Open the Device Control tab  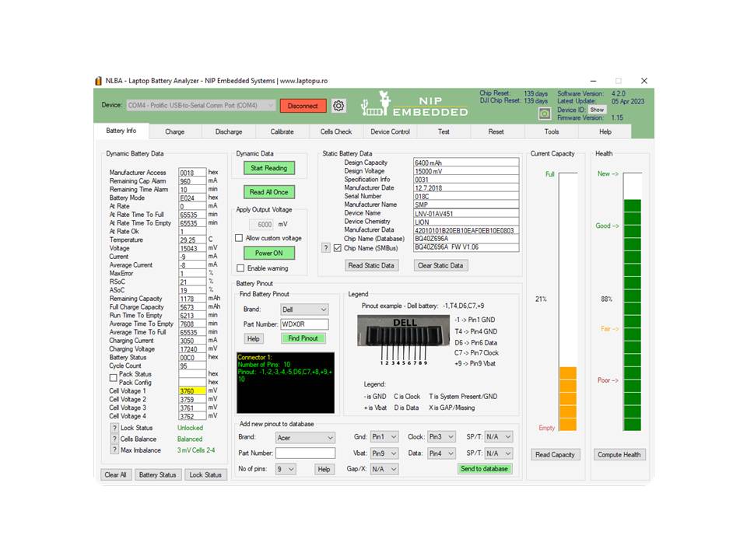coord(389,131)
